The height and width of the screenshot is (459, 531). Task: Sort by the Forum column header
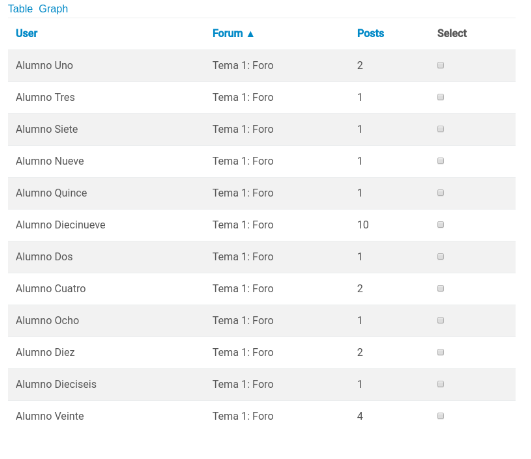pos(228,33)
